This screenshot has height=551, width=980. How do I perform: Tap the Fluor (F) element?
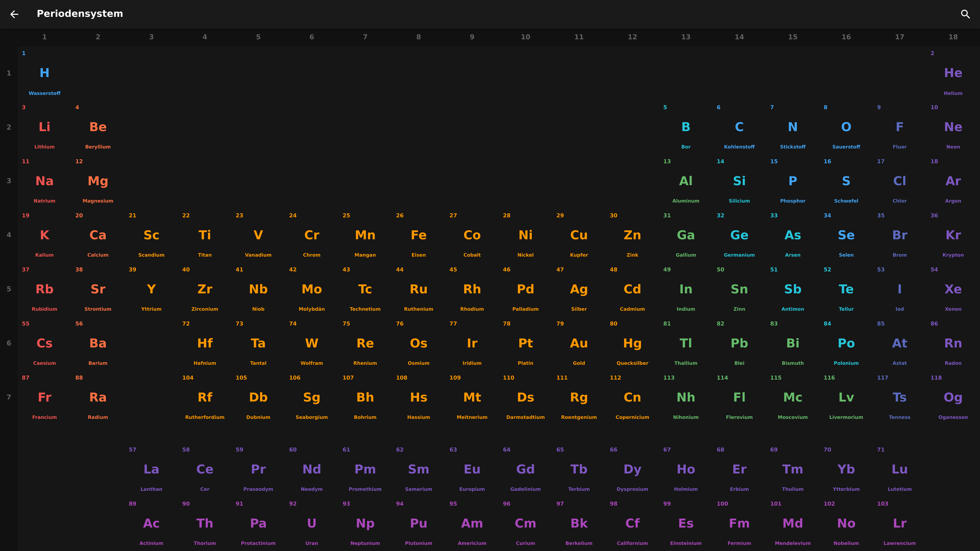click(899, 127)
